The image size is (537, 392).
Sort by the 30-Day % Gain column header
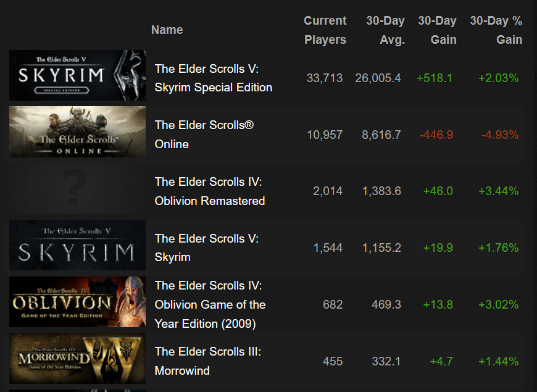[496, 30]
